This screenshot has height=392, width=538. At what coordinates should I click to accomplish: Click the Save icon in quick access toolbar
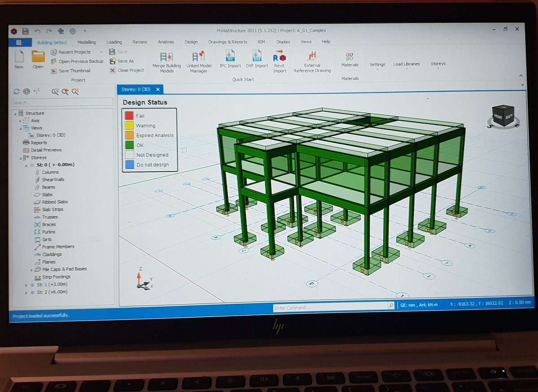(x=26, y=31)
